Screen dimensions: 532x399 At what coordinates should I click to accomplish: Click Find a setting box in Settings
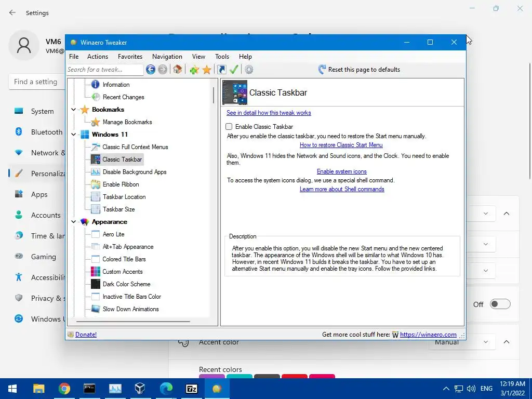37,82
